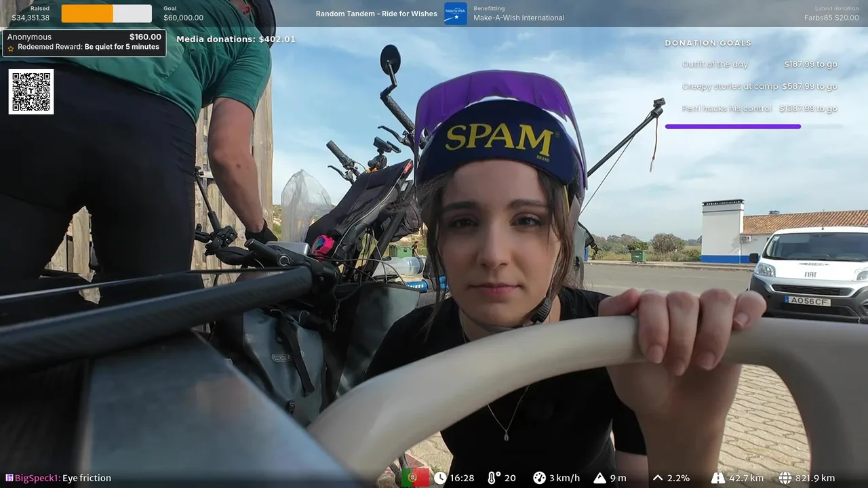
Task: Click the temperature value 20
Action: click(x=510, y=478)
